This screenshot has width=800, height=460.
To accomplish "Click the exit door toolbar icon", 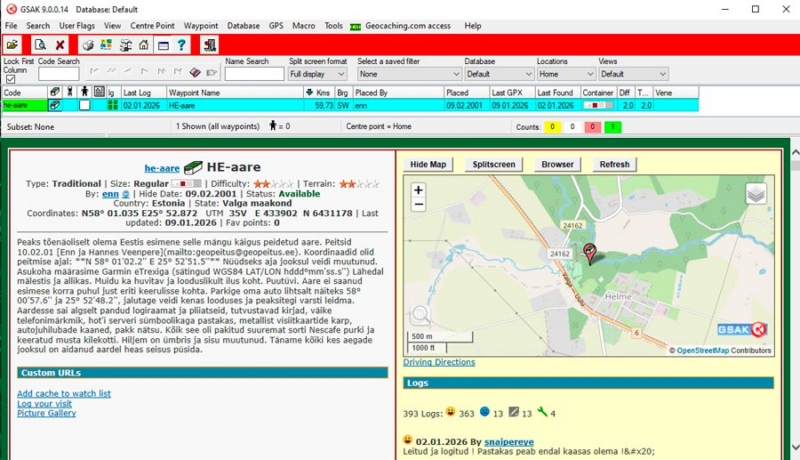I will (209, 45).
